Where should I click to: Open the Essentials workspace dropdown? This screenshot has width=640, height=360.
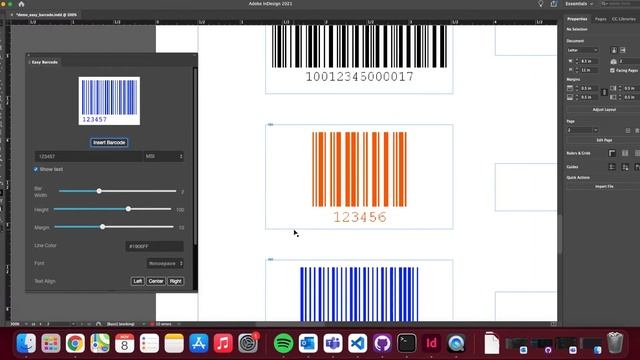[x=579, y=4]
